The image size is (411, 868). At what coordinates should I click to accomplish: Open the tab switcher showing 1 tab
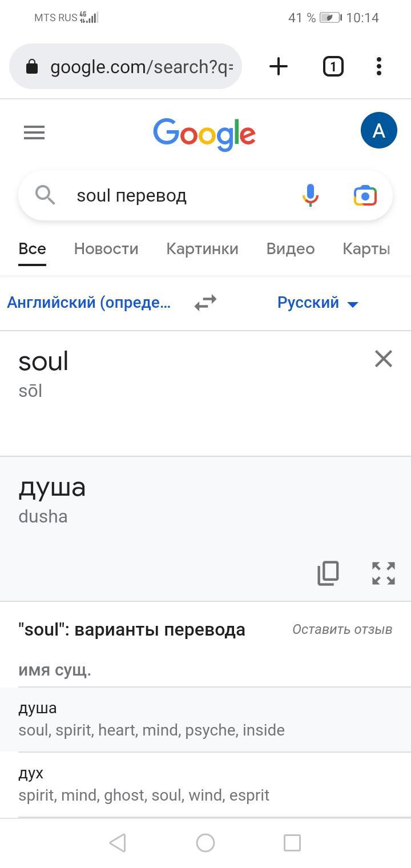[333, 67]
